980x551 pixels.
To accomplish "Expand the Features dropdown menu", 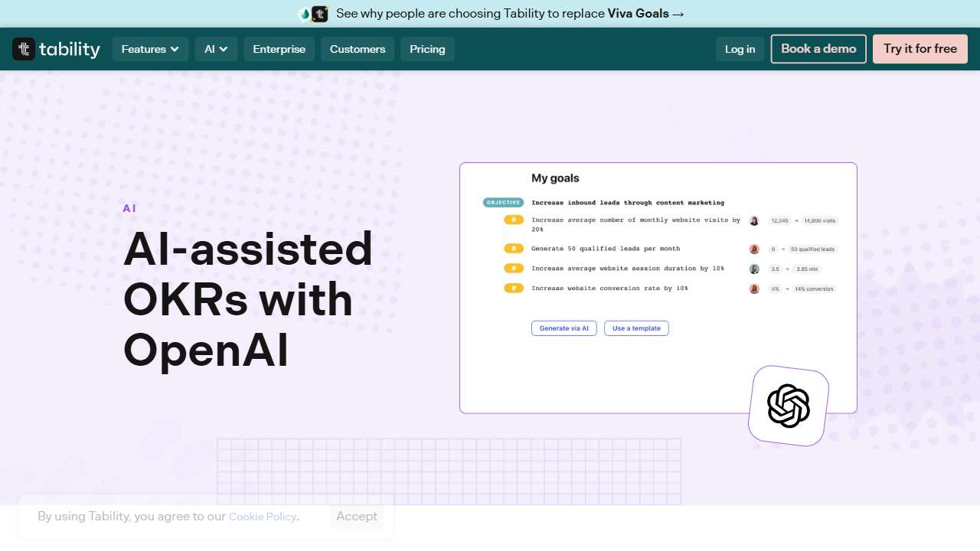I will point(150,49).
